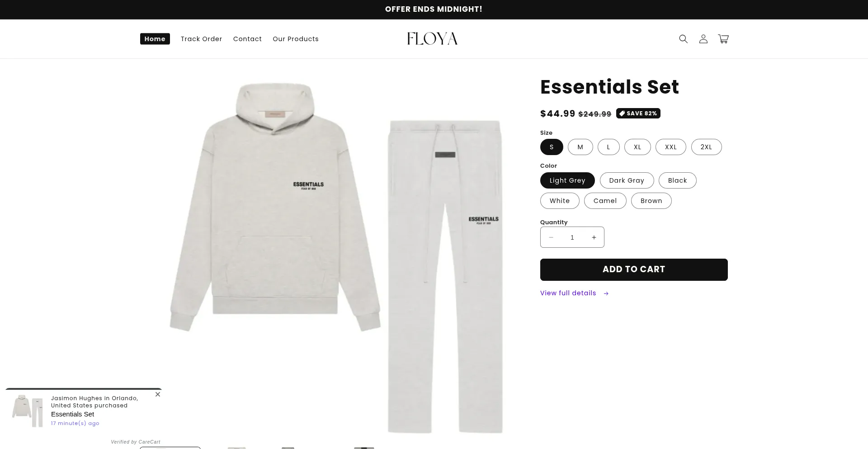Click the ADD TO CART button
This screenshot has width=868, height=449.
[x=634, y=269]
